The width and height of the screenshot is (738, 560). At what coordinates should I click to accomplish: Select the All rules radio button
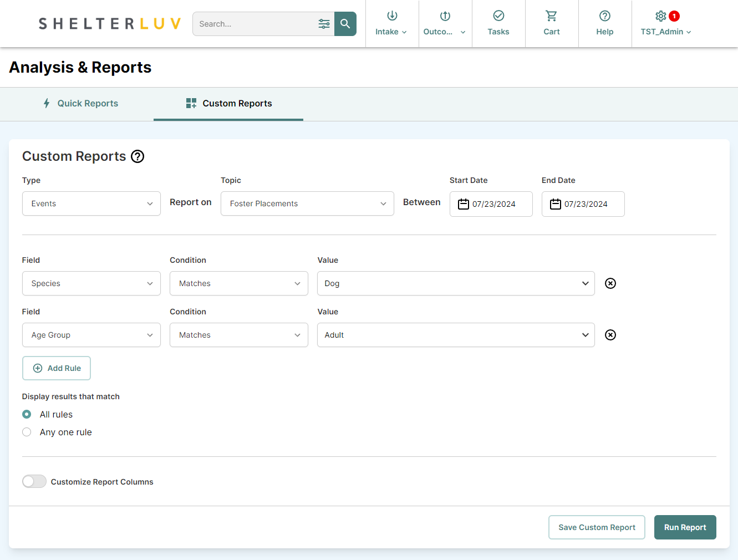[27, 414]
